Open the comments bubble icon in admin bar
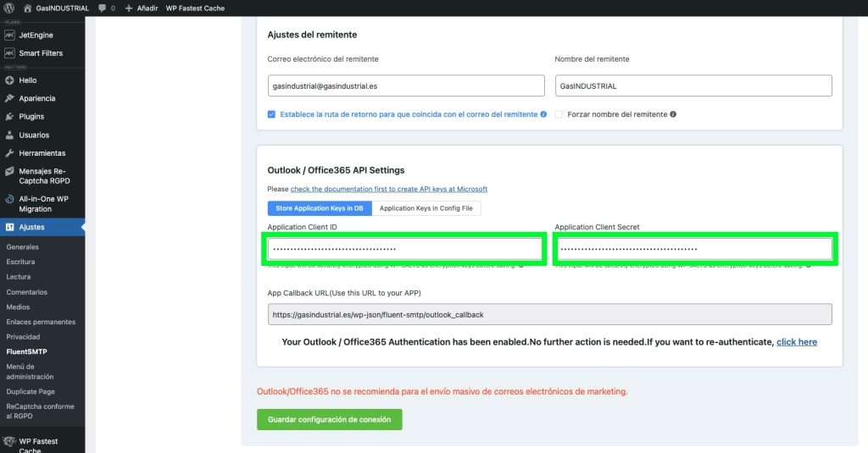The image size is (868, 453). (102, 8)
